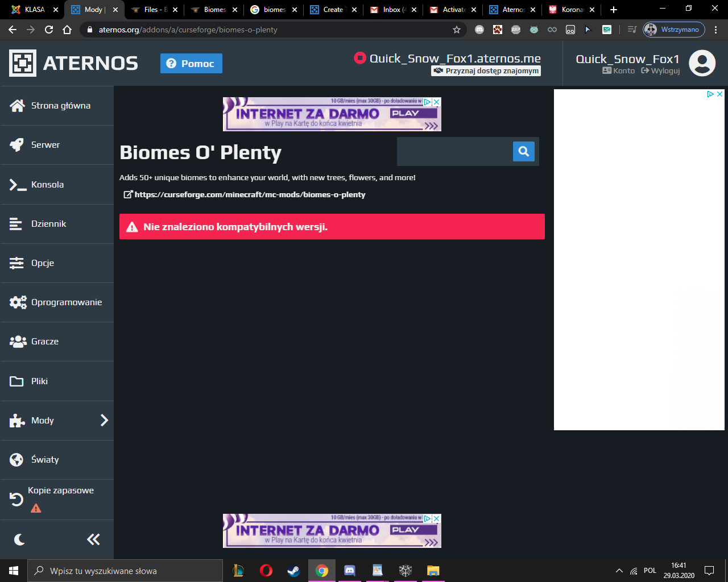728x582 pixels.
Task: Open League of Legends taskbar icon
Action: pyautogui.click(x=238, y=571)
